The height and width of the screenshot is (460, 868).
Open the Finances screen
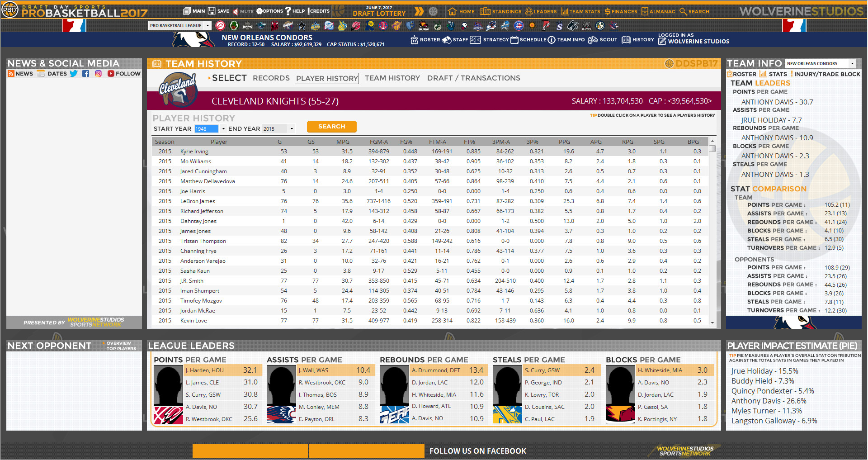(621, 12)
